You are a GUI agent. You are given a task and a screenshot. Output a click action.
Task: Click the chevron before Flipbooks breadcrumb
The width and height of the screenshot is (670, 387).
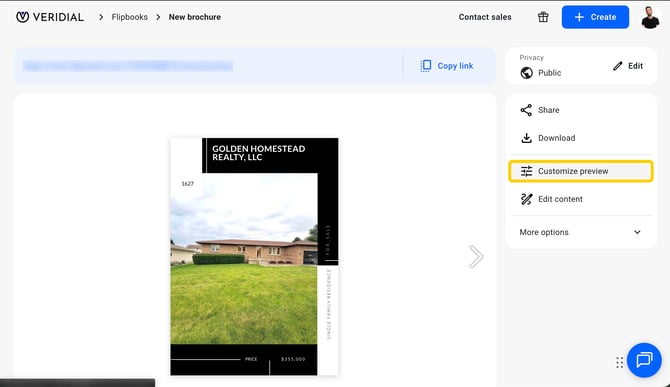click(x=101, y=17)
